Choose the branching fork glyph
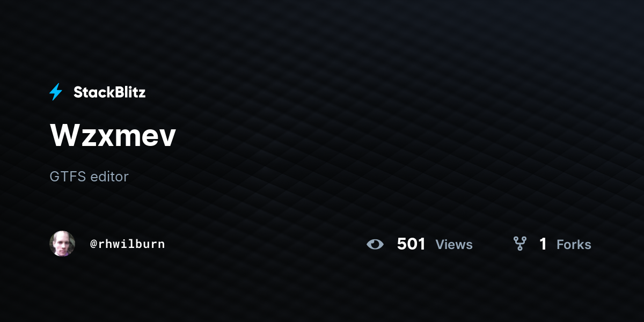The image size is (644, 322). (x=519, y=244)
